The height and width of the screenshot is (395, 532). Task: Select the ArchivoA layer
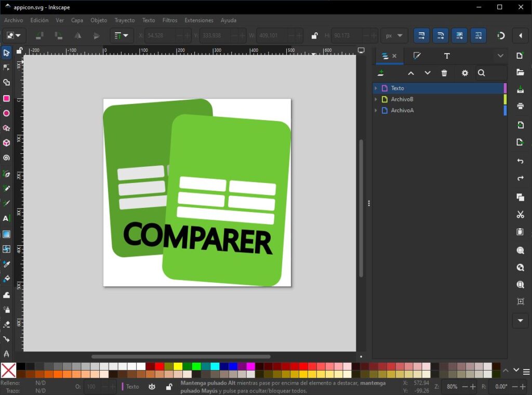[x=402, y=110]
